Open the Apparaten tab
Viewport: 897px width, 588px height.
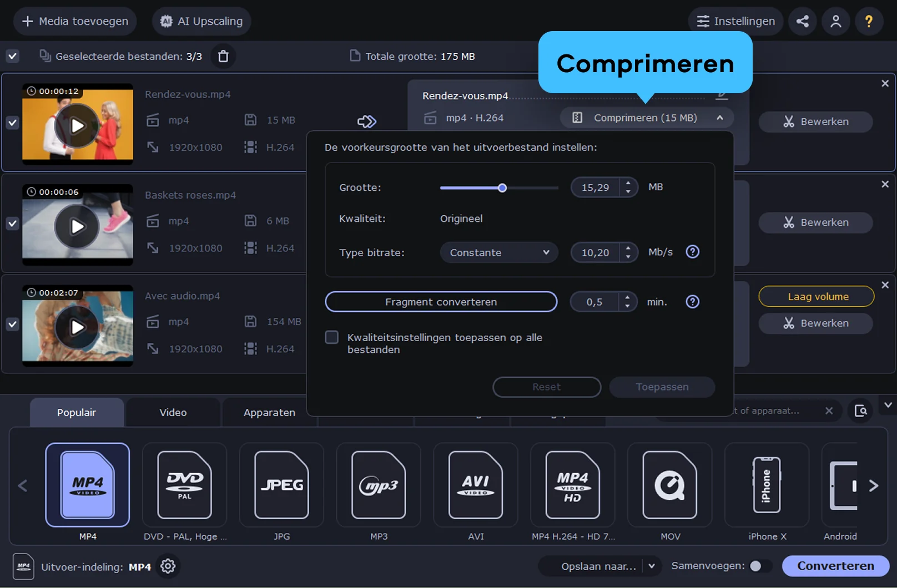[269, 412]
